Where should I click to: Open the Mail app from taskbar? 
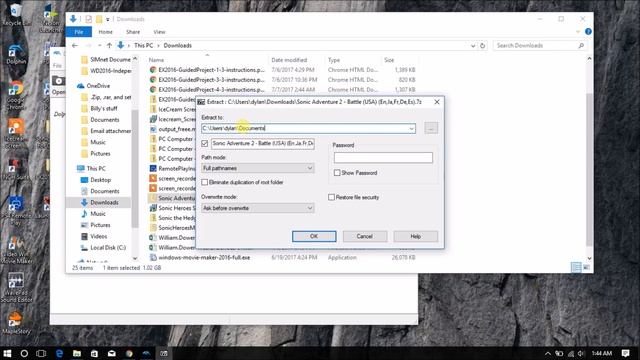111,353
